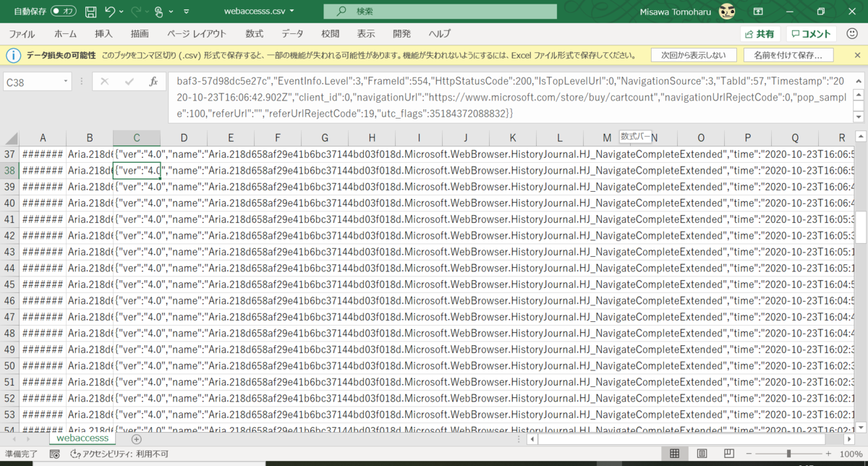Select row 38 header
Image resolution: width=868 pixels, height=466 pixels.
click(10, 171)
